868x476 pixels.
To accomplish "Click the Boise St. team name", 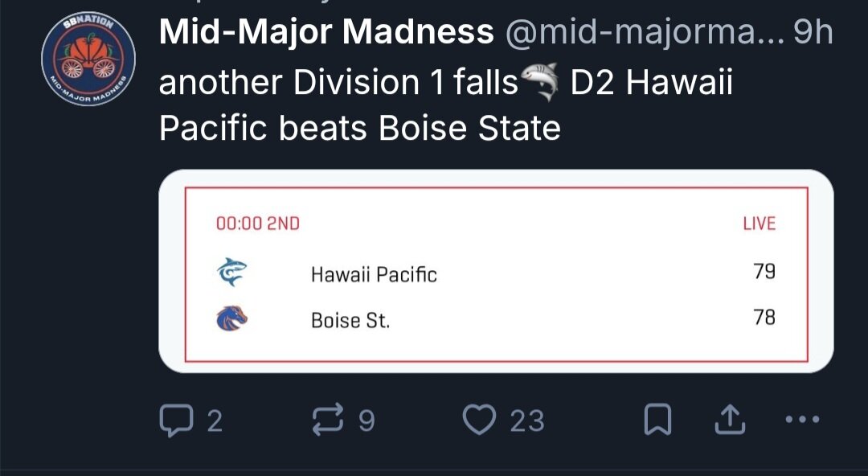I will coord(350,320).
